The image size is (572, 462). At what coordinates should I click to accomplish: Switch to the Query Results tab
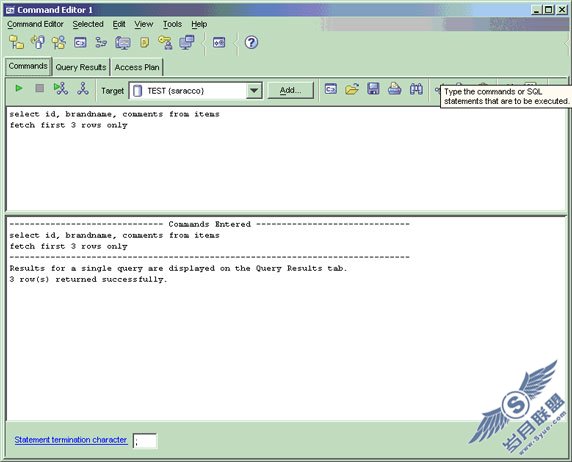tap(81, 67)
